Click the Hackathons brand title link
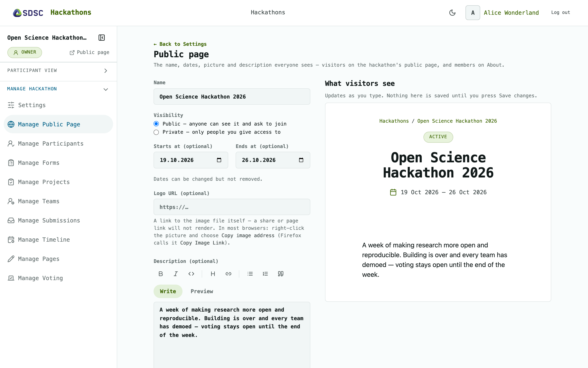 click(x=71, y=12)
